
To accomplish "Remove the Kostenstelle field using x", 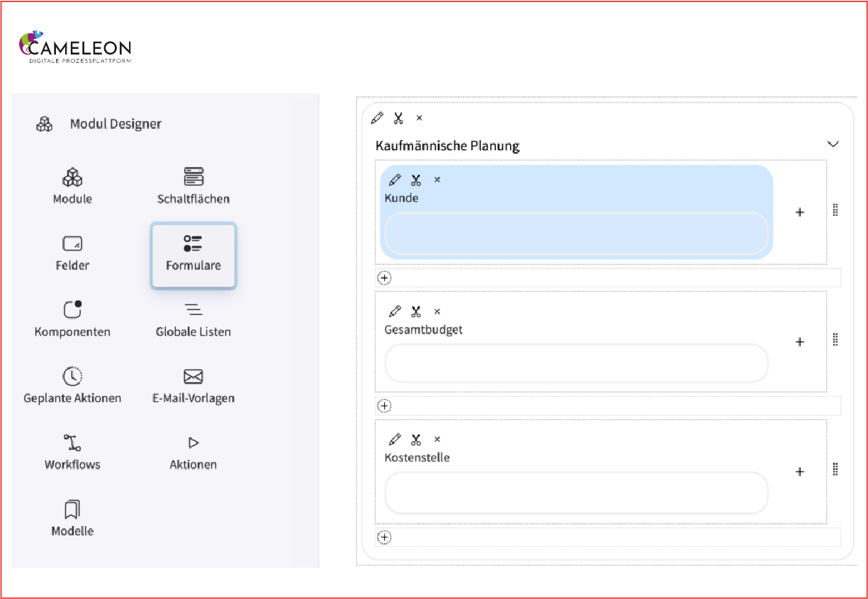I will pyautogui.click(x=437, y=440).
